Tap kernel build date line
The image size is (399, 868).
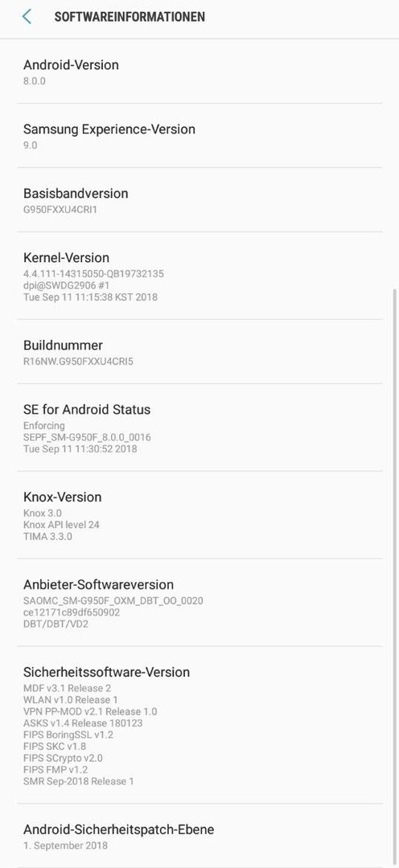click(x=90, y=297)
